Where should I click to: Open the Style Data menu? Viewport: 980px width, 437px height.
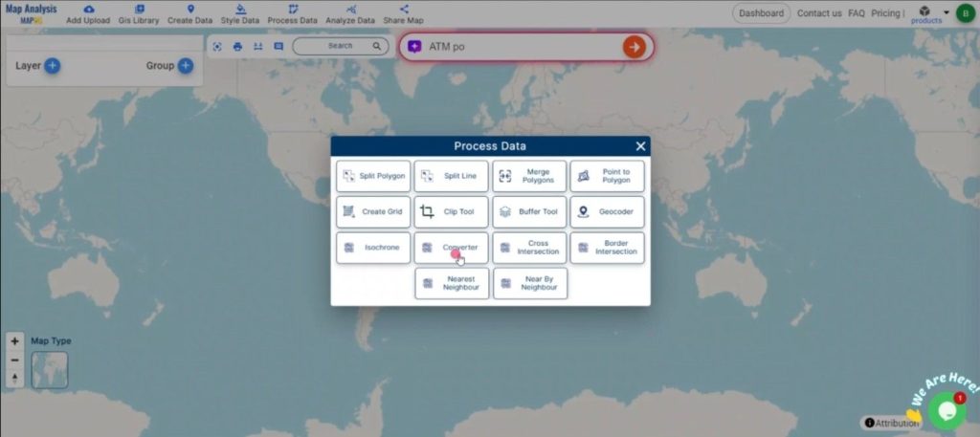pos(240,13)
